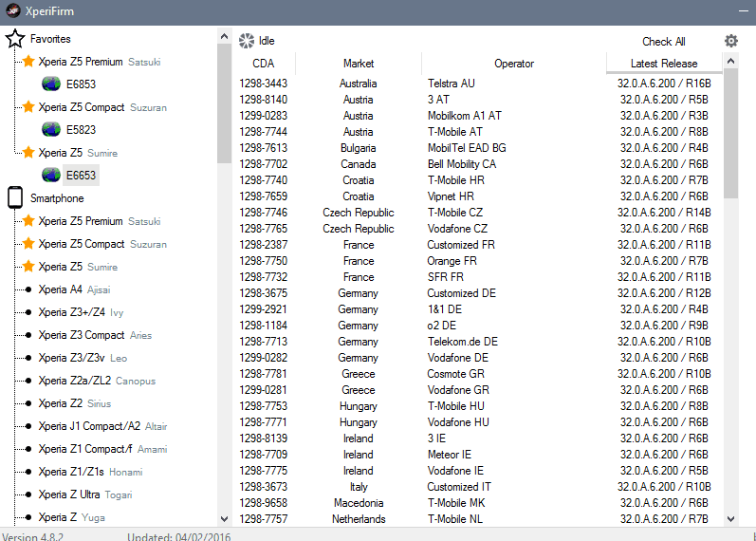The width and height of the screenshot is (756, 541).
Task: Select Xperia Z Ultra Togari device
Action: pyautogui.click(x=85, y=494)
